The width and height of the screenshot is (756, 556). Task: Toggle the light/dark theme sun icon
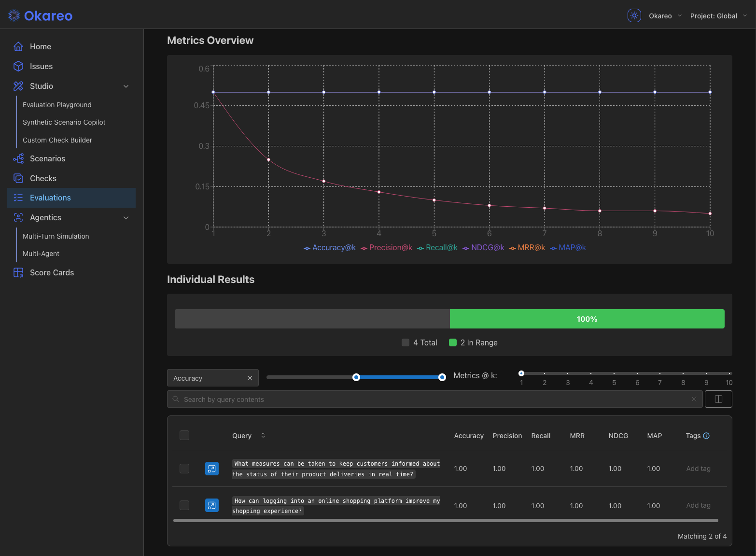point(634,15)
